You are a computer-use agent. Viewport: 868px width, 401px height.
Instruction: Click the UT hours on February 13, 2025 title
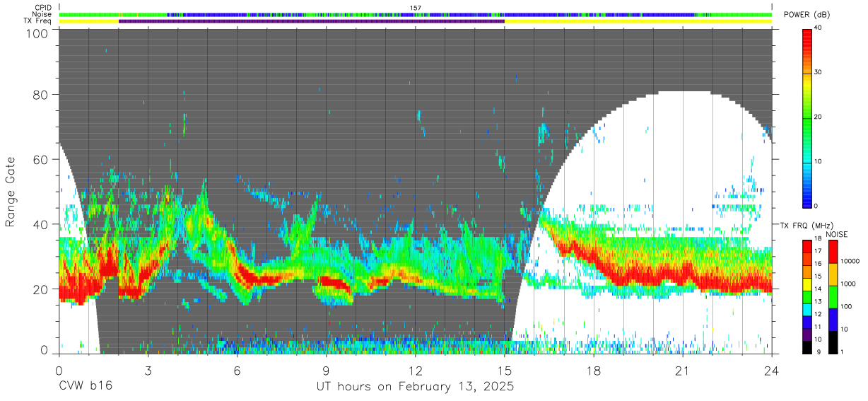tap(415, 386)
